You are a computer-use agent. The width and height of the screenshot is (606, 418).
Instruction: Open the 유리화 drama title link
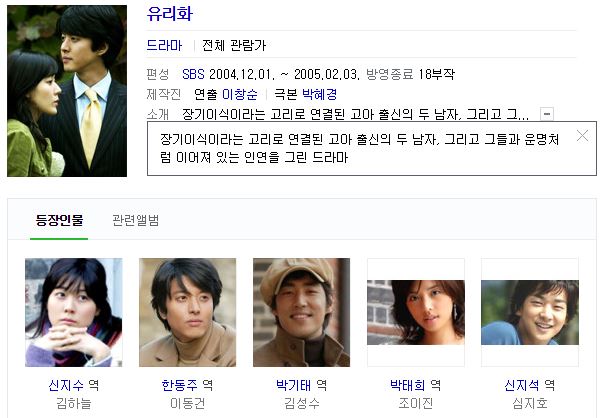[x=170, y=14]
